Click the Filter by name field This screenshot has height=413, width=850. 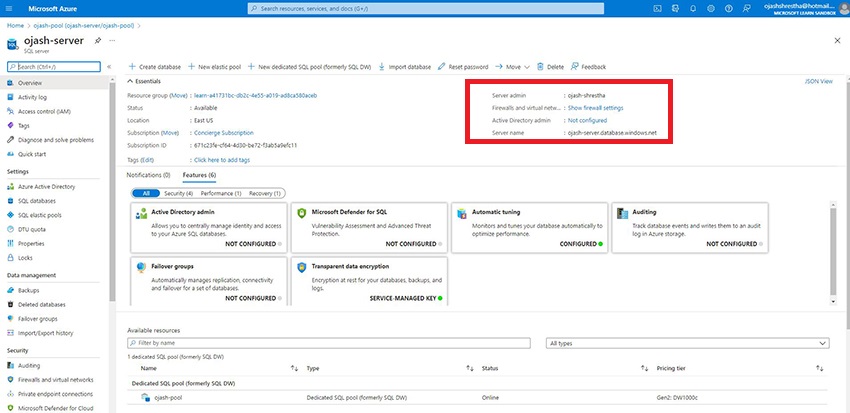[329, 343]
